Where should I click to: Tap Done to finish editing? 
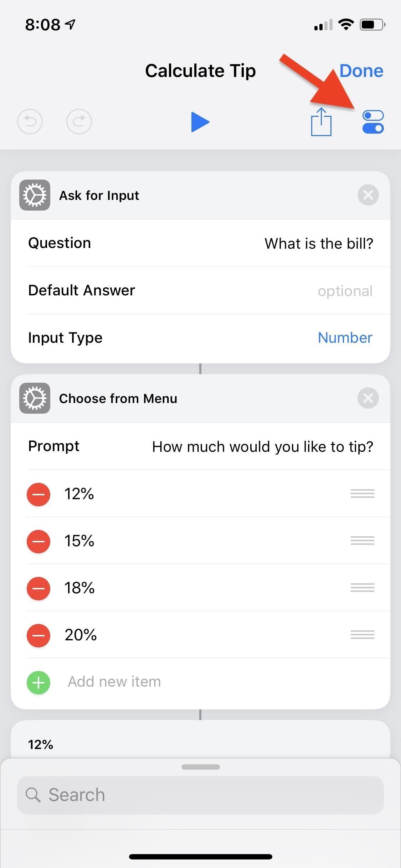(x=361, y=71)
